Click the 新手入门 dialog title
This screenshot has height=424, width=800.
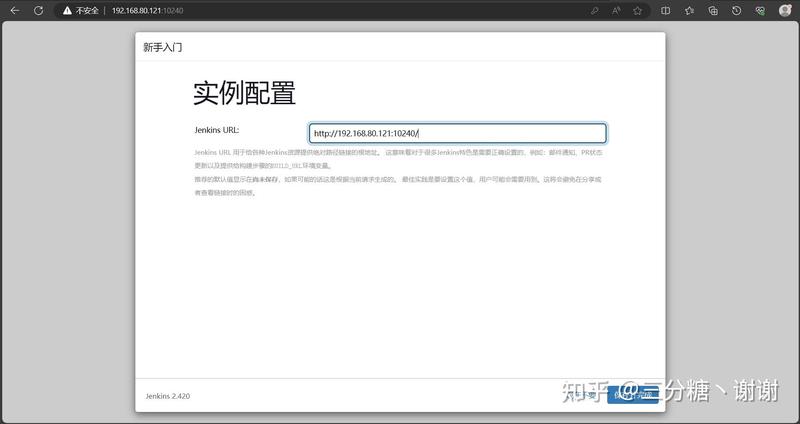coord(163,47)
